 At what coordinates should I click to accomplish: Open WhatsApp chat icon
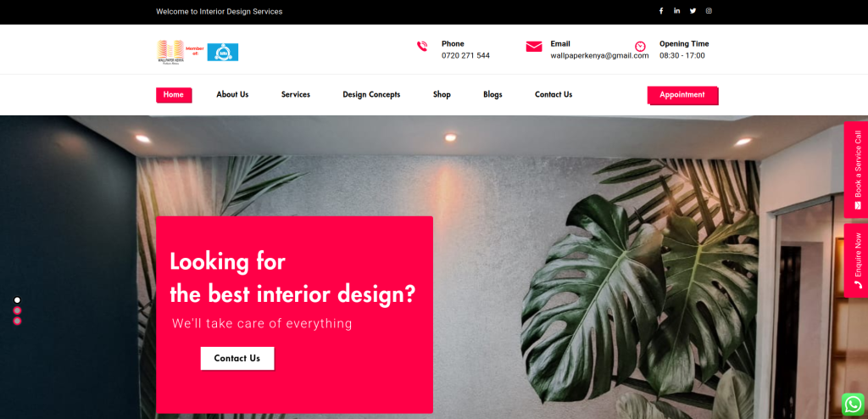(x=853, y=404)
